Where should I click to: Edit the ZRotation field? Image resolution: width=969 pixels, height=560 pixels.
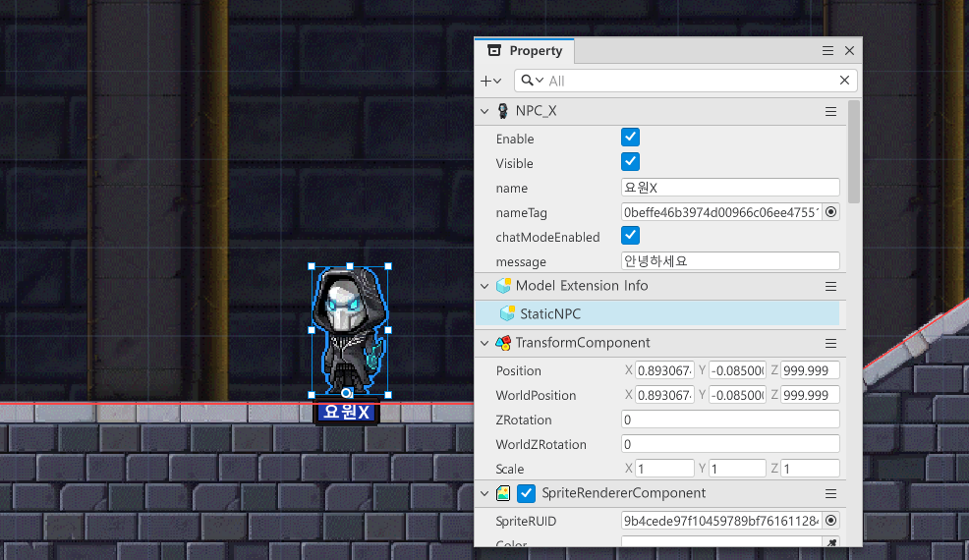tap(730, 420)
